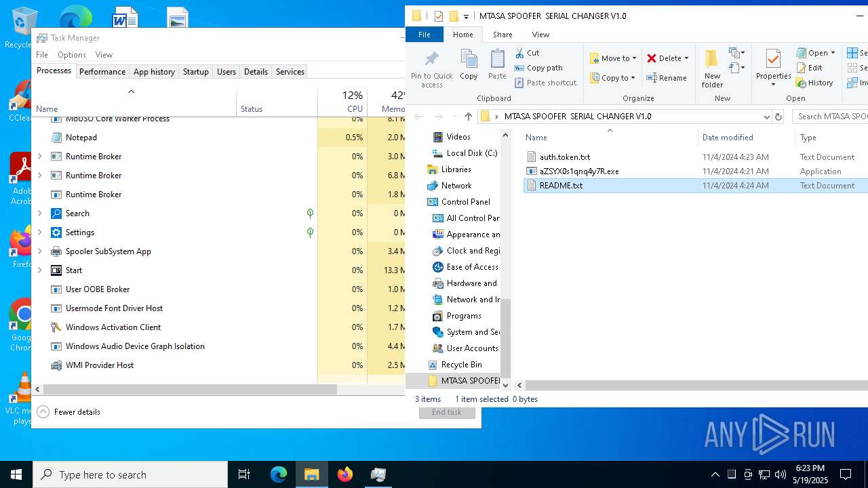Screen dimensions: 868x488
Task: Click the Copy ribbon icon
Action: click(469, 65)
